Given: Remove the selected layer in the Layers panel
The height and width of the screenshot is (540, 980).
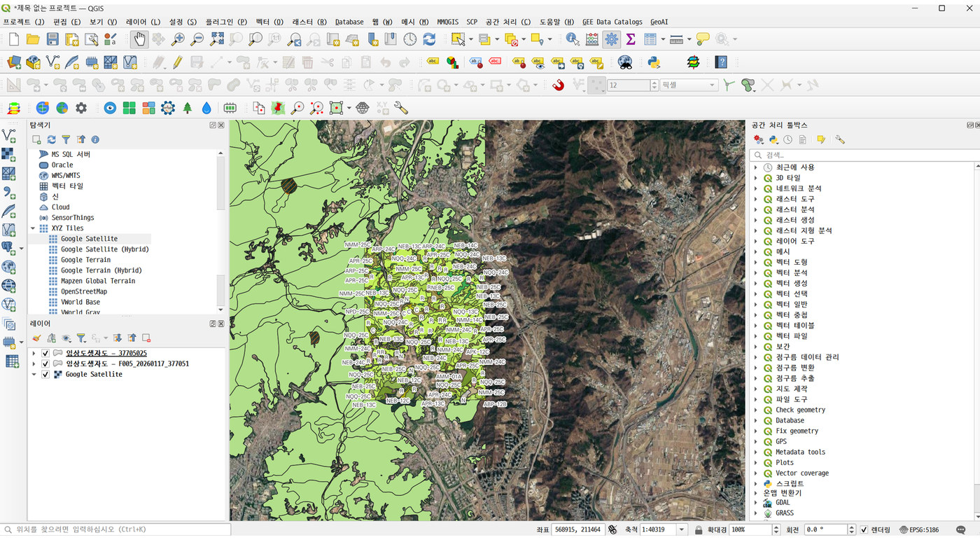Looking at the screenshot, I should click(x=146, y=338).
